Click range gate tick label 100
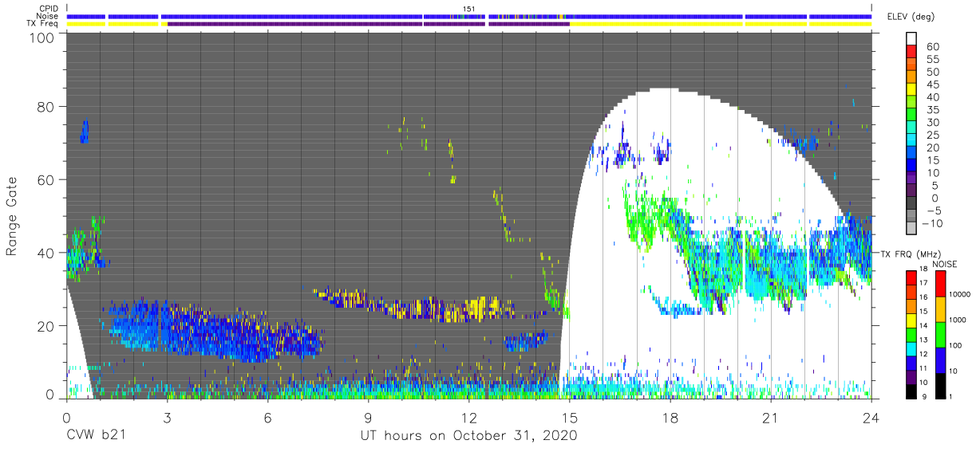 point(42,37)
